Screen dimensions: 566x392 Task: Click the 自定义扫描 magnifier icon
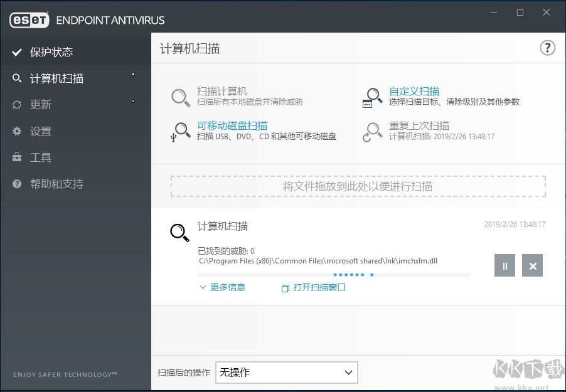tap(373, 97)
